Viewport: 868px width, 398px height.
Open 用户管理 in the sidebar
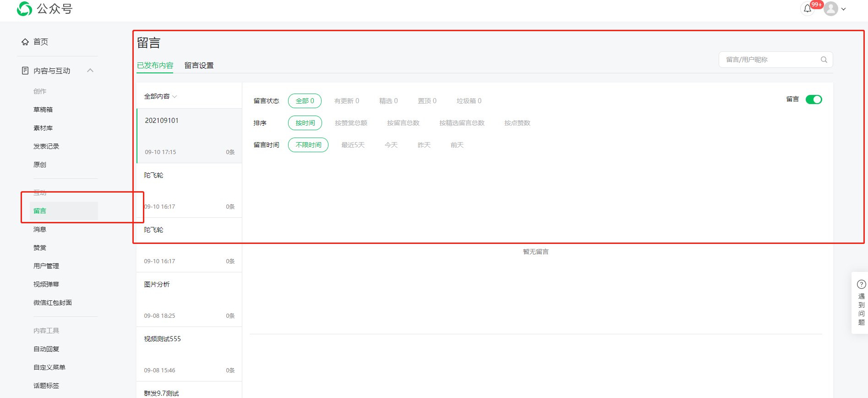pos(46,266)
